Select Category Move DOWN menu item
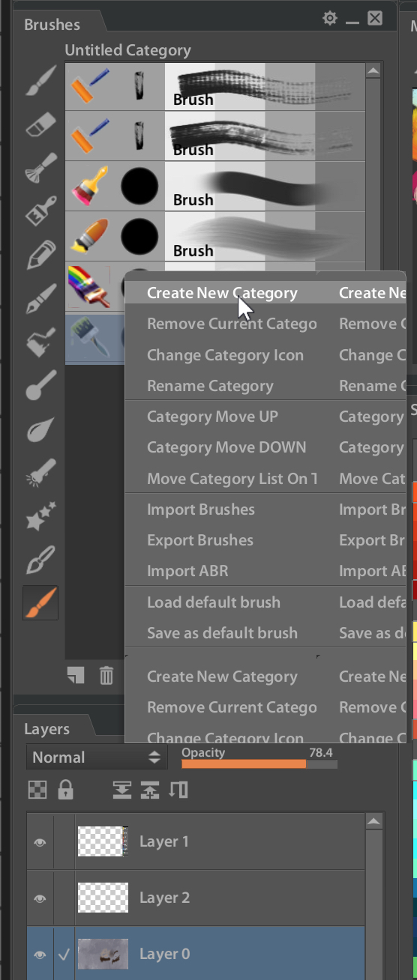Image resolution: width=417 pixels, height=980 pixels. coord(226,447)
